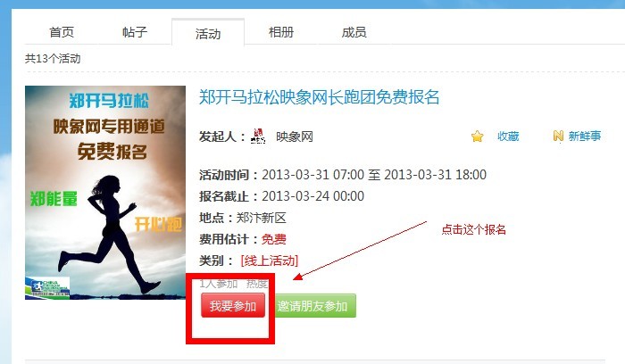Open the 映象网 organizer name link
The width and height of the screenshot is (625, 364).
pos(295,136)
